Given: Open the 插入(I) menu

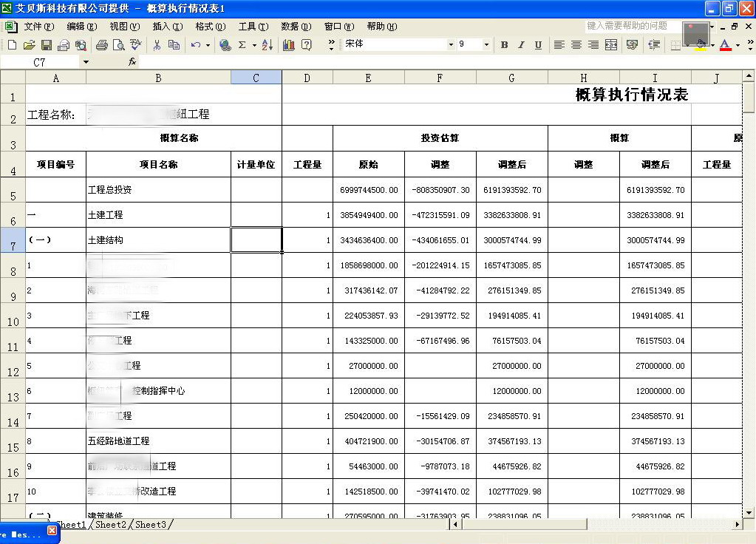Looking at the screenshot, I should coord(168,27).
